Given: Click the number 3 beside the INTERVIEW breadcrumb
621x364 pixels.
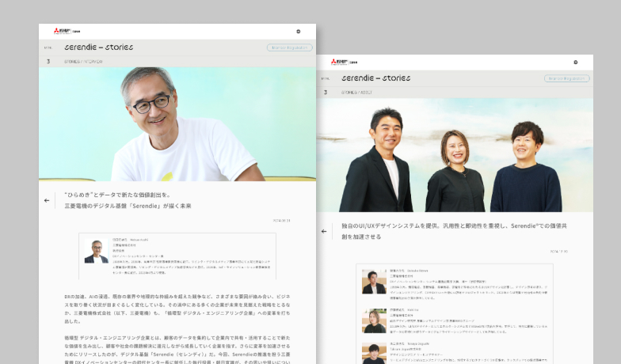Looking at the screenshot, I should pyautogui.click(x=48, y=62).
